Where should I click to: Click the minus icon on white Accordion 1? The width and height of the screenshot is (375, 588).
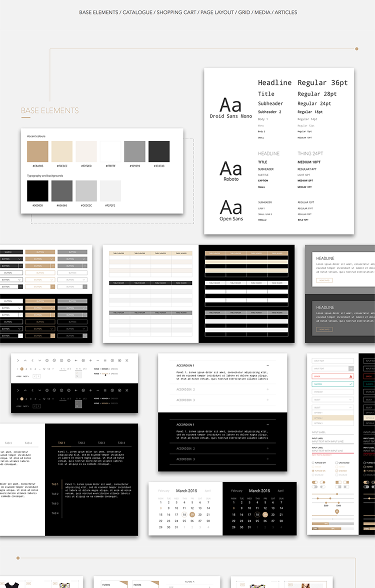268,365
